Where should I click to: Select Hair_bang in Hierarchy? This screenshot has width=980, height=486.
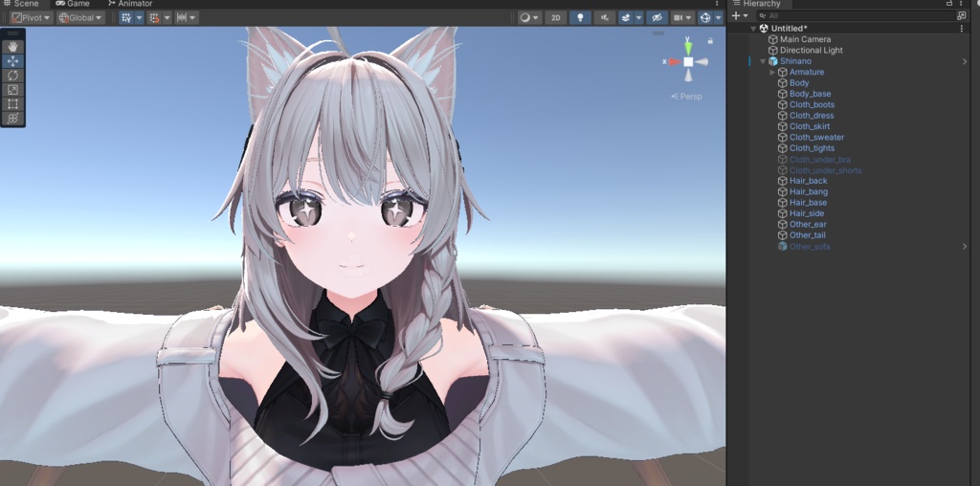click(808, 191)
